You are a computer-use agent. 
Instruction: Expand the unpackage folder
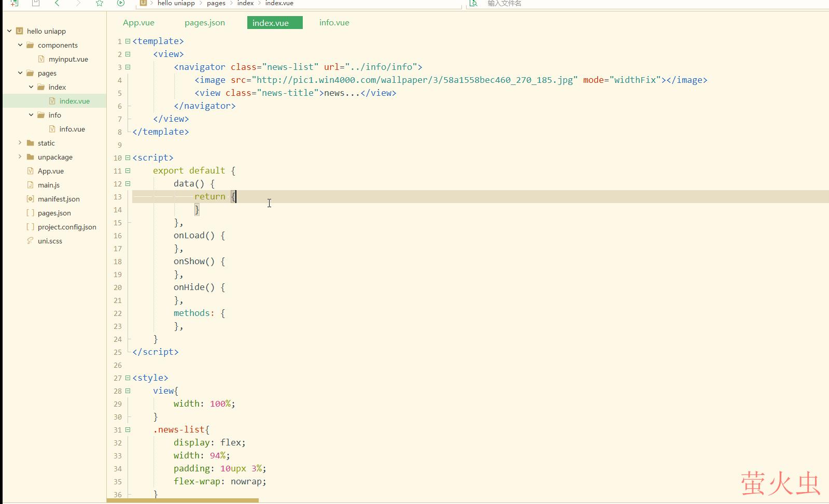tap(20, 156)
